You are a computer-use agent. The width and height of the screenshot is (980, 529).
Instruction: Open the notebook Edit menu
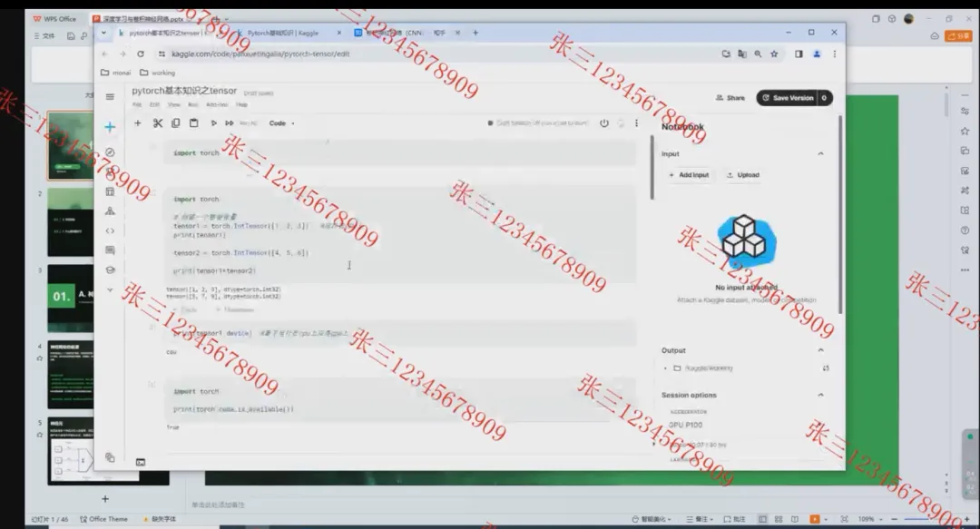pos(154,105)
